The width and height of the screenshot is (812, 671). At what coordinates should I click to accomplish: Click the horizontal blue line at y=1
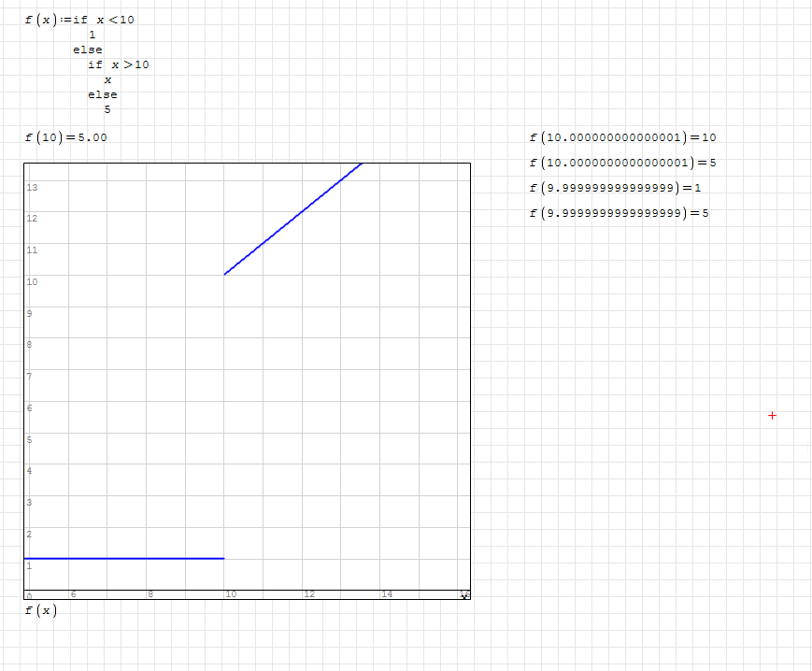pyautogui.click(x=123, y=558)
